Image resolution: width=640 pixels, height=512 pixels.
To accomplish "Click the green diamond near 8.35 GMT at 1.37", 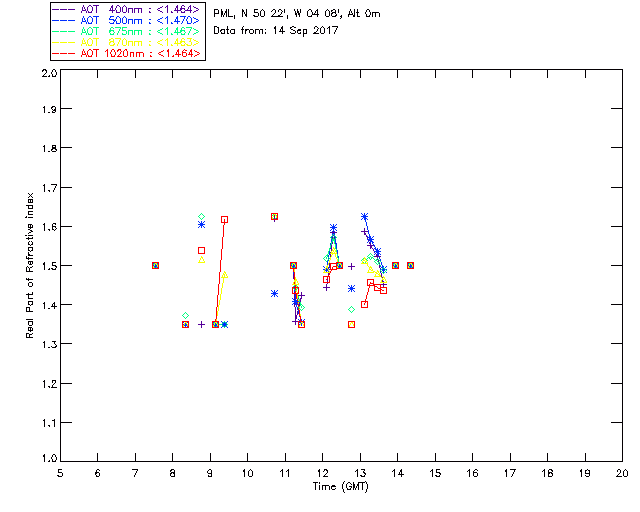I will (185, 316).
